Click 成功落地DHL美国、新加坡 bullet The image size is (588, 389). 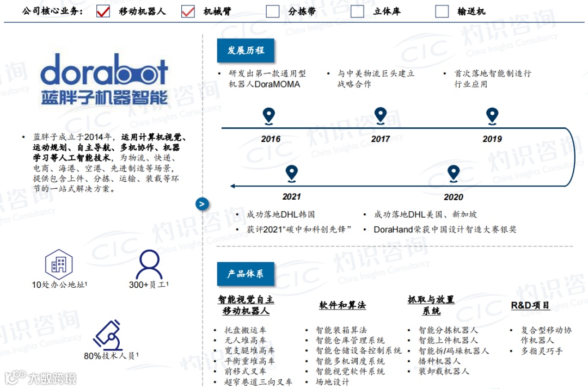point(425,214)
